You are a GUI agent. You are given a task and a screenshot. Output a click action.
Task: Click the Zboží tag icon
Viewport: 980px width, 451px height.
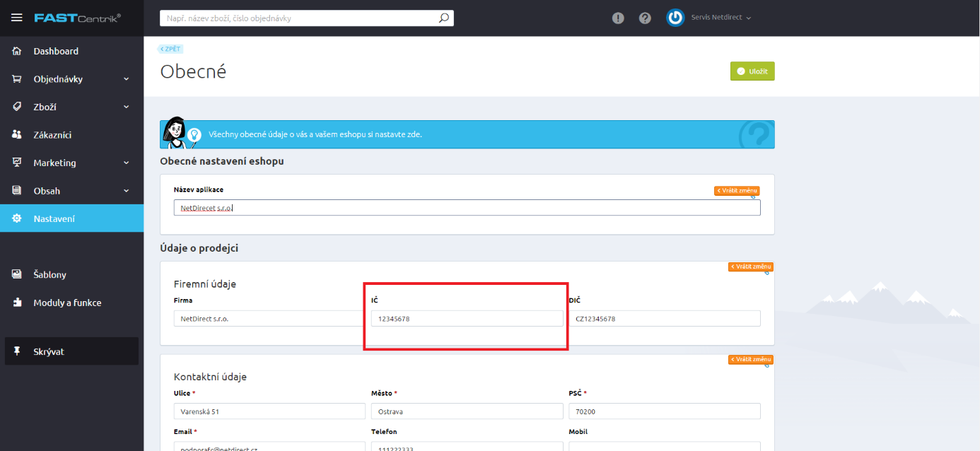click(17, 107)
